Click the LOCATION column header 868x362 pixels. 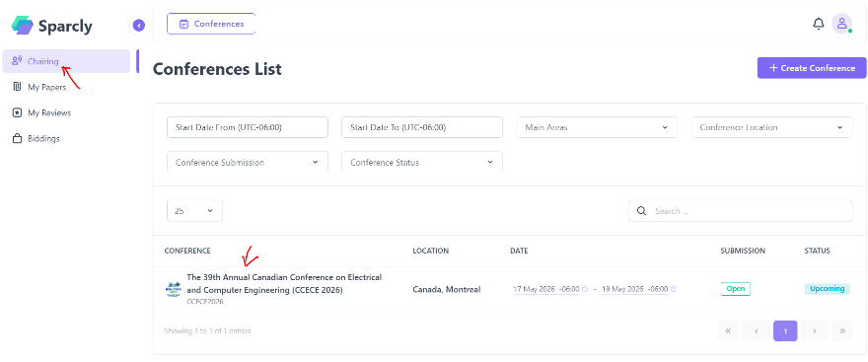click(x=431, y=251)
